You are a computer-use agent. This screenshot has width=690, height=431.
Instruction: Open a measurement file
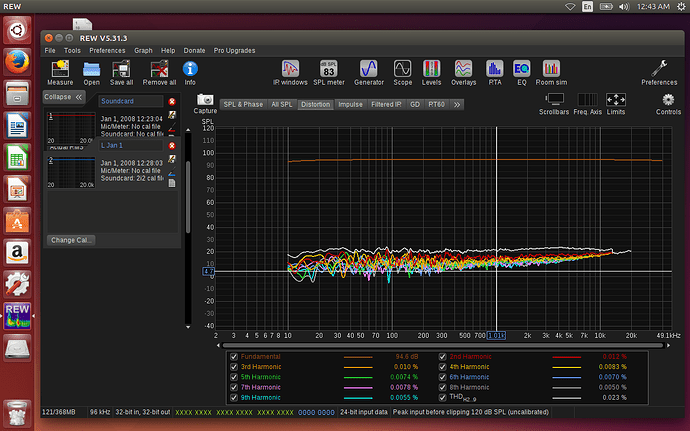pyautogui.click(x=92, y=73)
